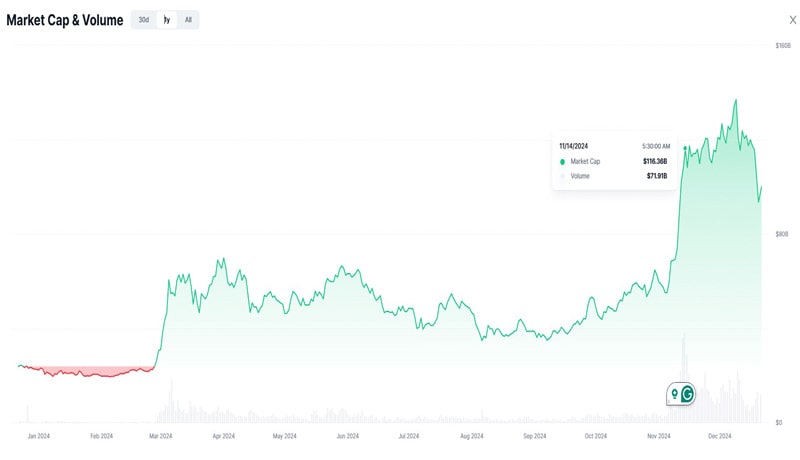This screenshot has height=460, width=800.
Task: Switch to the All time range tab
Action: pos(188,20)
